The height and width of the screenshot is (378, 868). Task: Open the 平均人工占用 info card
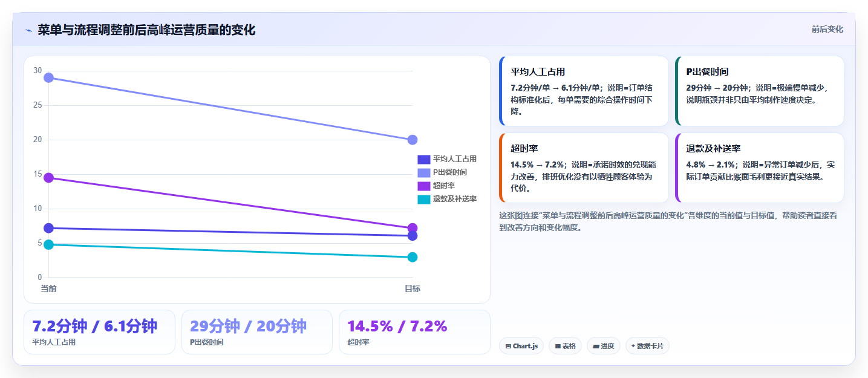tap(584, 91)
